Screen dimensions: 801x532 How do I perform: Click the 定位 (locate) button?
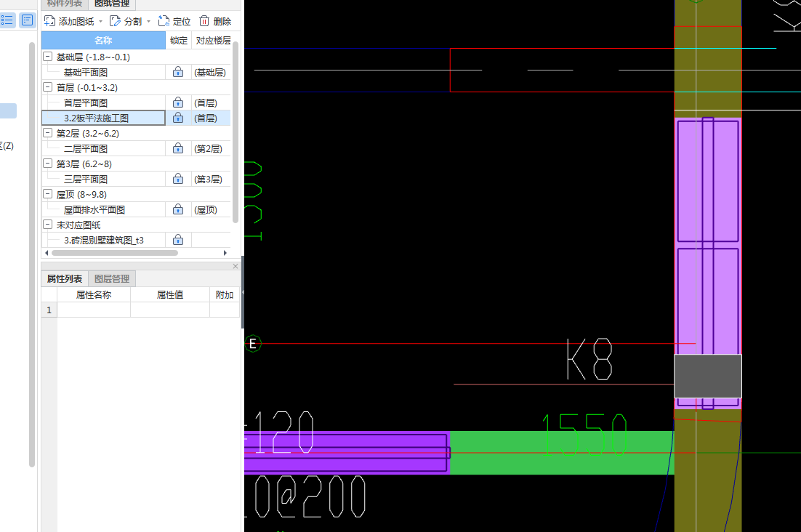pyautogui.click(x=174, y=22)
